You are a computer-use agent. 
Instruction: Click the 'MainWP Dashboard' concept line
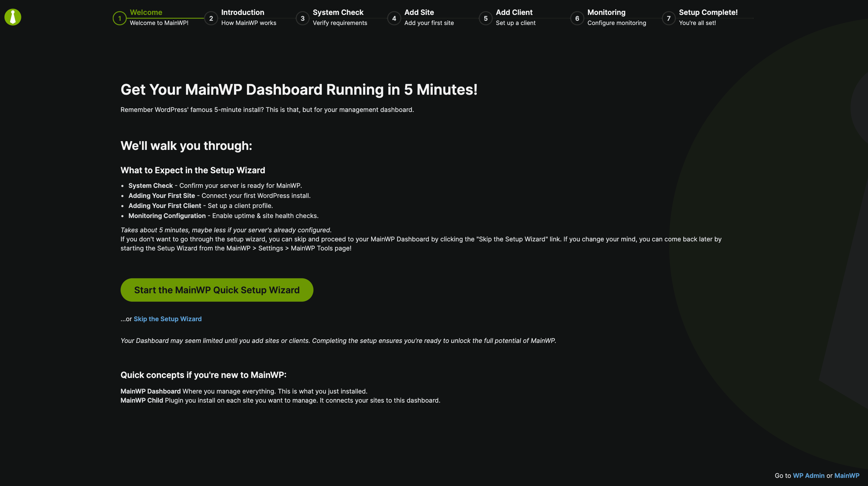point(244,391)
